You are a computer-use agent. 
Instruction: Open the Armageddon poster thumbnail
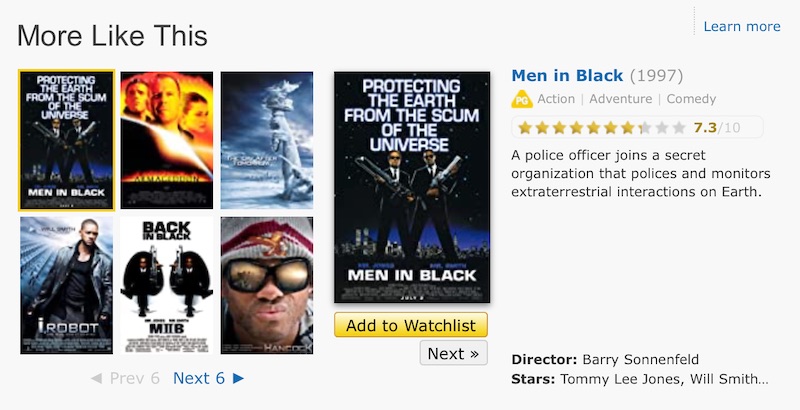pos(166,140)
